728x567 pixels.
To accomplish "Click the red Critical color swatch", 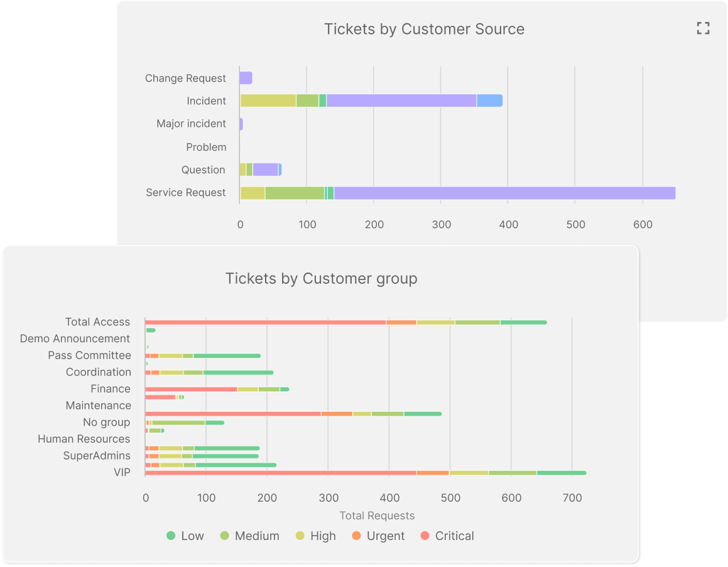I will pyautogui.click(x=425, y=536).
